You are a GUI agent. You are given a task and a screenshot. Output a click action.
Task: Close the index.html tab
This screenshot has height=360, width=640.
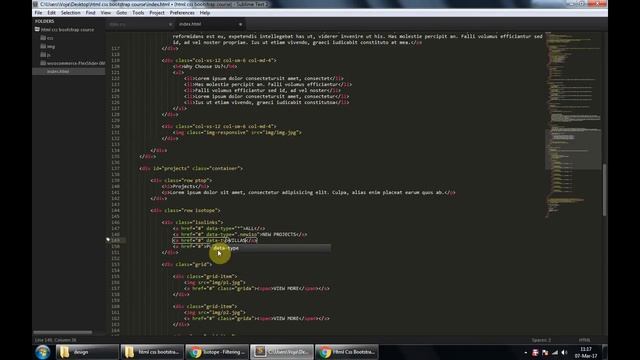(x=240, y=24)
